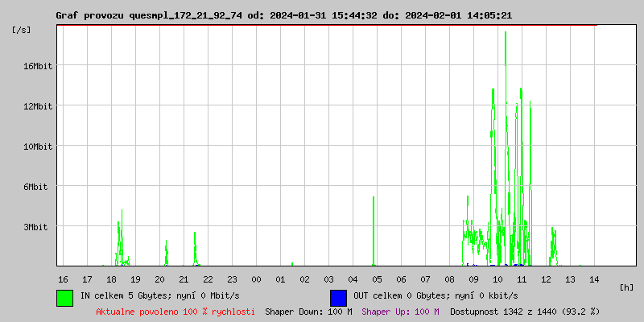The height and width of the screenshot is (322, 644).
Task: Click the purple 'Shaper Up: 100 M' text
Action: [x=400, y=311]
